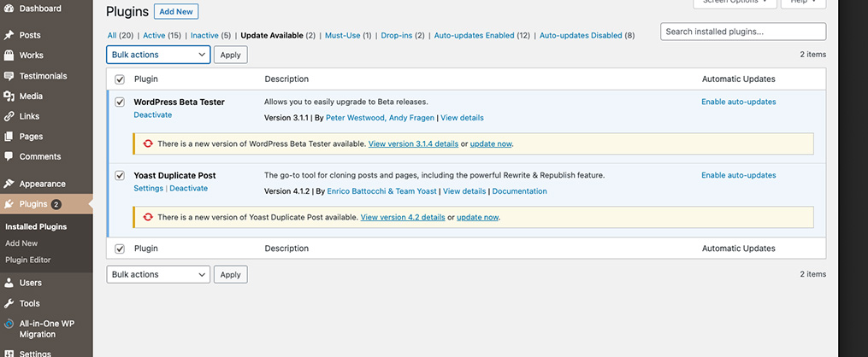Toggle the header select-all plugins checkbox
868x357 pixels.
click(120, 79)
